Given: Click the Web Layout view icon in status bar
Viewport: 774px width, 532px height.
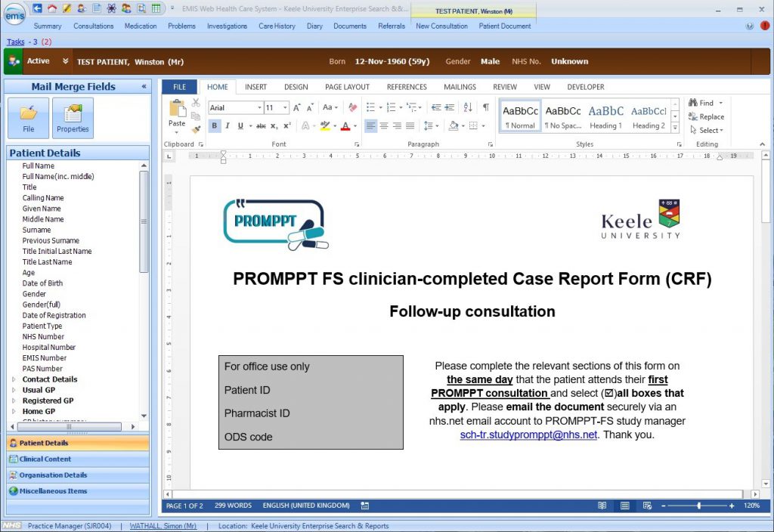Looking at the screenshot, I should 647,506.
